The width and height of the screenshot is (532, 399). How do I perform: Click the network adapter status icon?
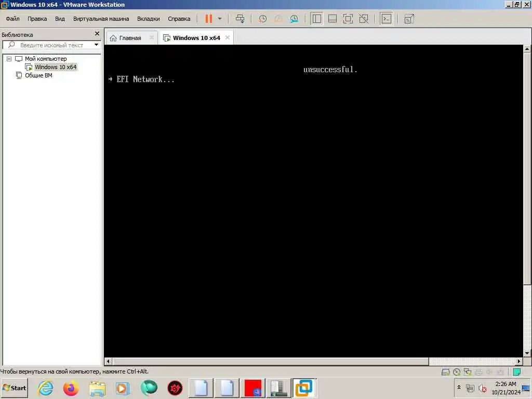[x=468, y=372]
